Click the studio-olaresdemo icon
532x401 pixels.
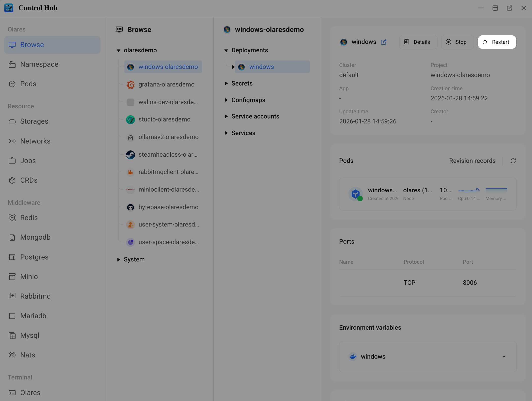click(x=131, y=119)
